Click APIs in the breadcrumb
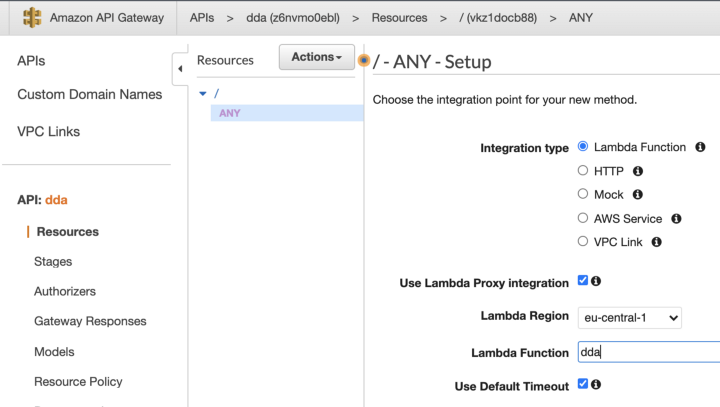 coord(202,18)
